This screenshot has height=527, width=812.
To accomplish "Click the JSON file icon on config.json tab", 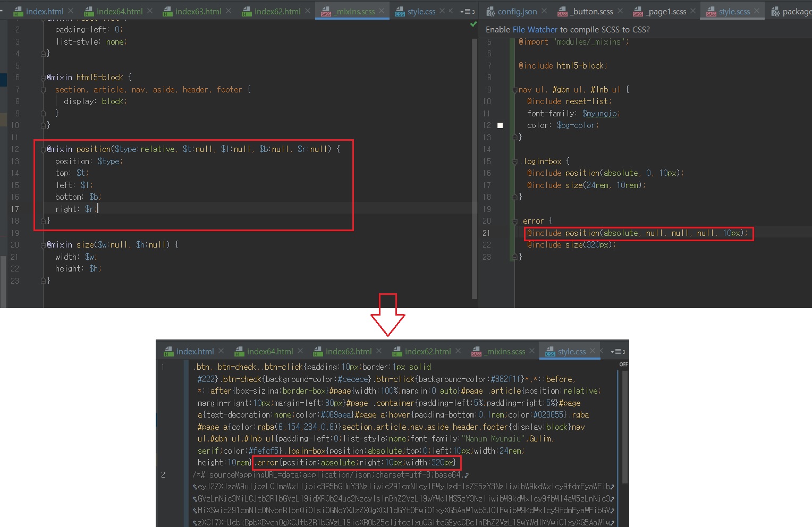I will tap(490, 12).
